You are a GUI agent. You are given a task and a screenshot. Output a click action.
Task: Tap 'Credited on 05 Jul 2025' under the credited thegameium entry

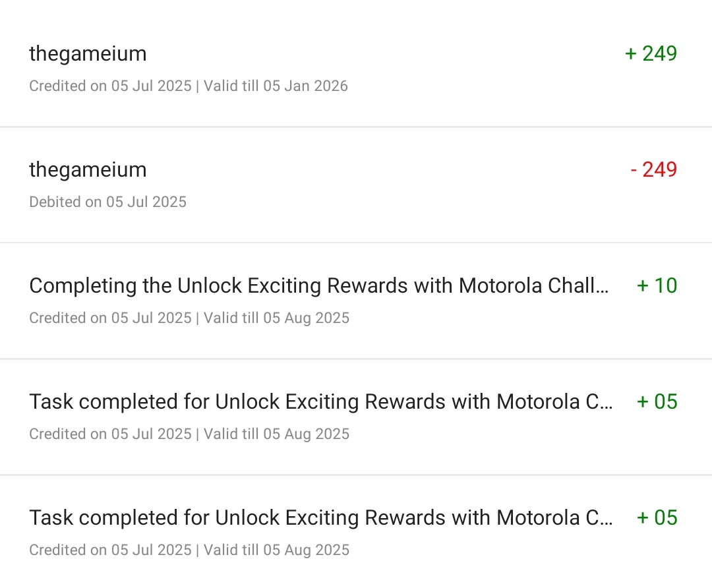(x=110, y=86)
